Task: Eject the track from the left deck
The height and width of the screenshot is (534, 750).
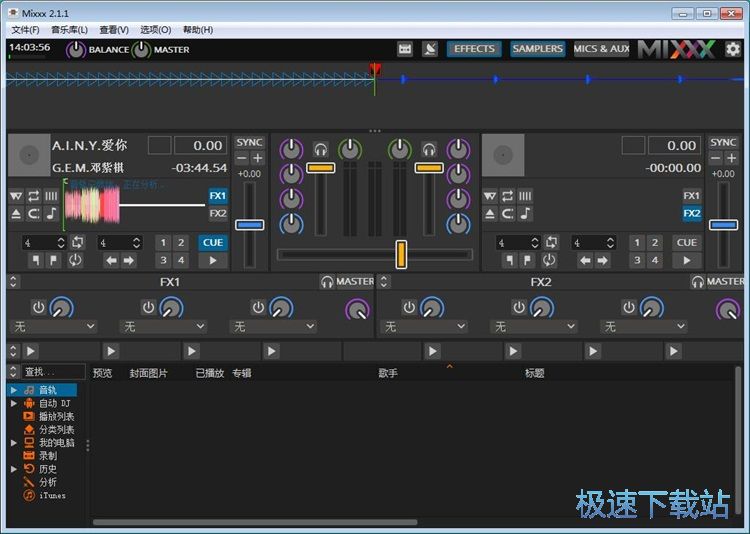Action: 16,214
